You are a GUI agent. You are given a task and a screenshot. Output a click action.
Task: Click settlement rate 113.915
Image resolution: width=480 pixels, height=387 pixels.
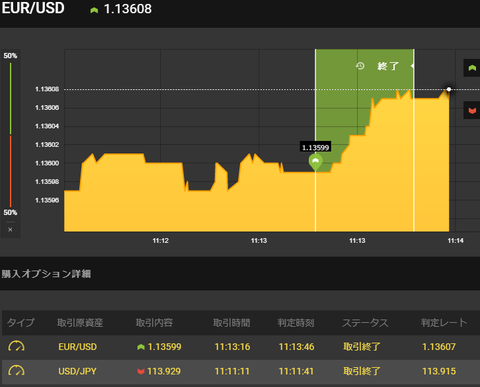[x=439, y=371]
